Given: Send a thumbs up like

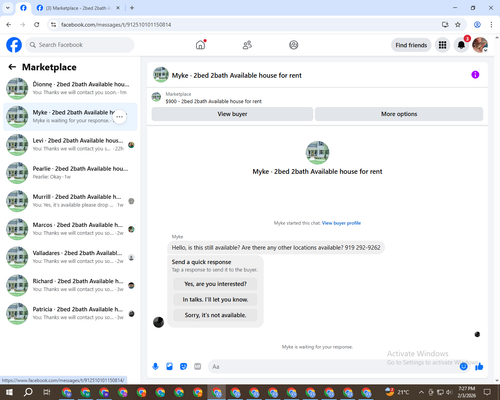Looking at the screenshot, I should tap(479, 367).
